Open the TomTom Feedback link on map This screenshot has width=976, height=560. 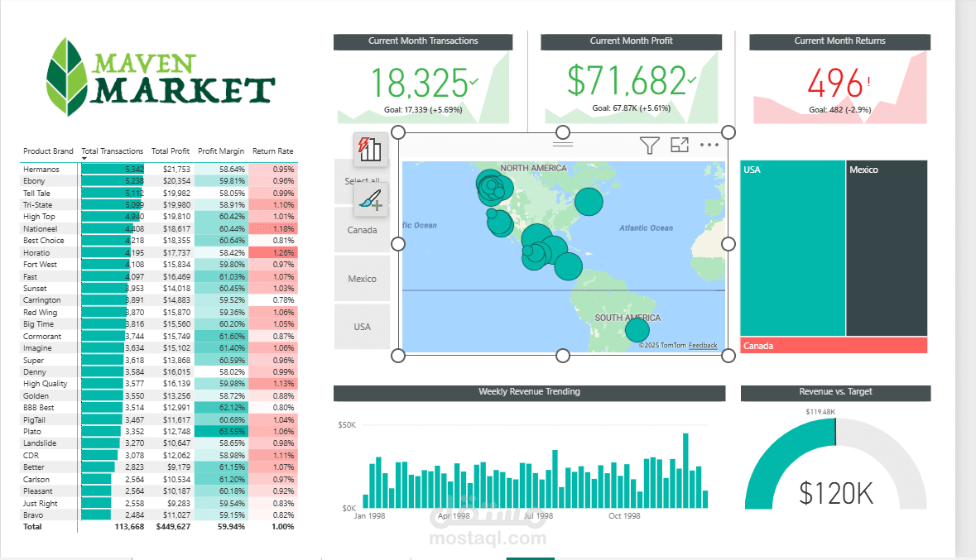point(703,345)
